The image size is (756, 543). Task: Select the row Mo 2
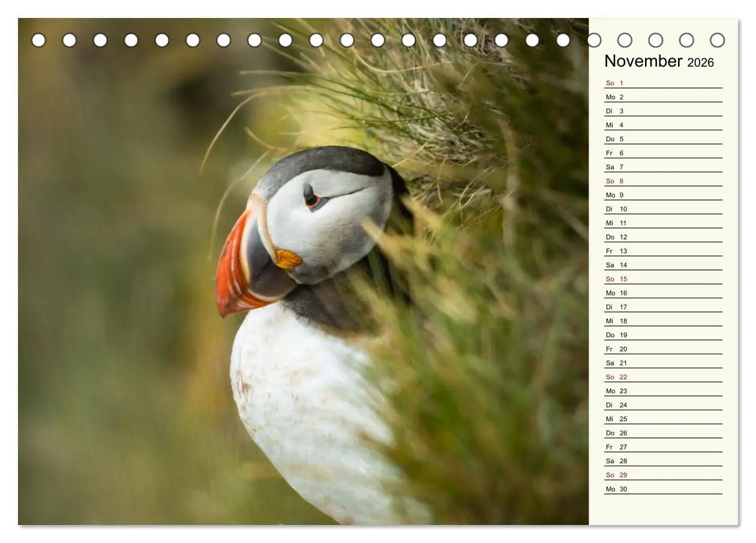click(x=663, y=96)
